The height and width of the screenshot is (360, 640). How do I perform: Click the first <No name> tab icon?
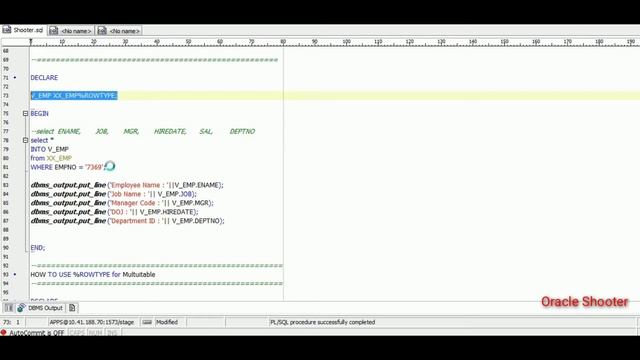pos(54,31)
